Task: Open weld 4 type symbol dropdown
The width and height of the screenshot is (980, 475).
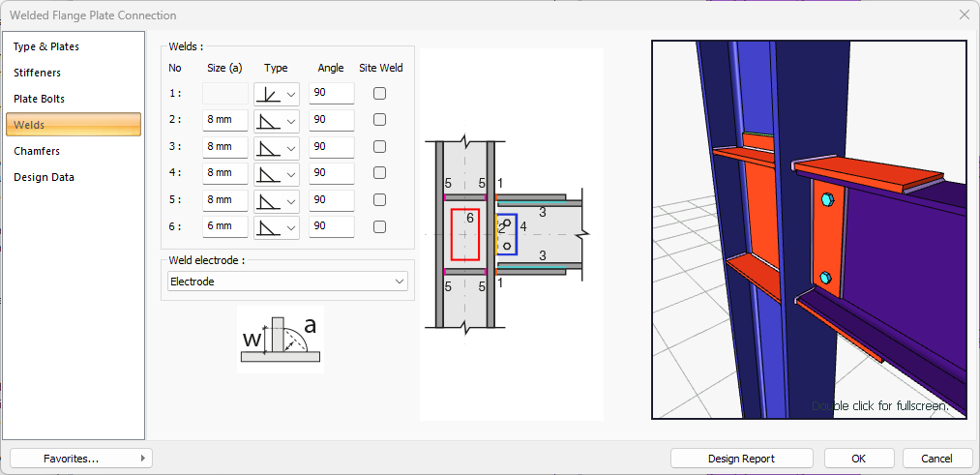Action: click(x=277, y=173)
